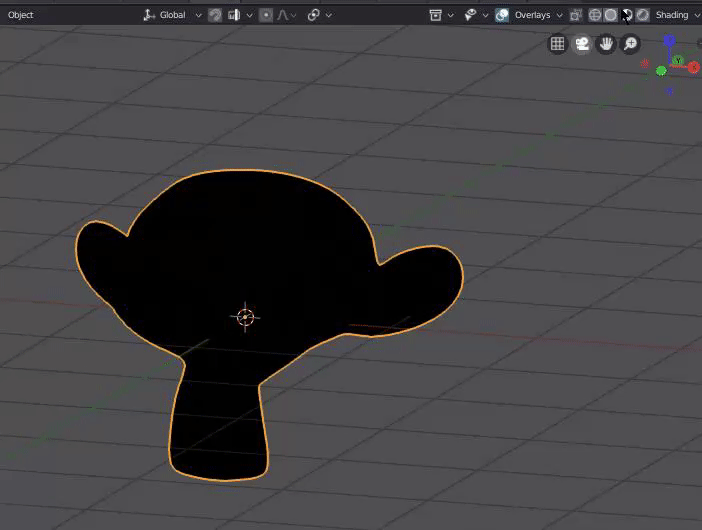
Task: Open the viewport gizmos popover
Action: pyautogui.click(x=476, y=15)
